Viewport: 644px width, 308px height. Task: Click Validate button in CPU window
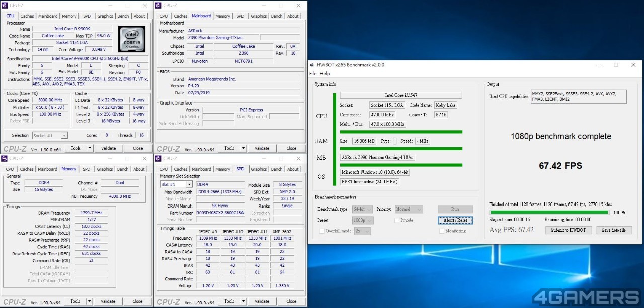tap(108, 148)
